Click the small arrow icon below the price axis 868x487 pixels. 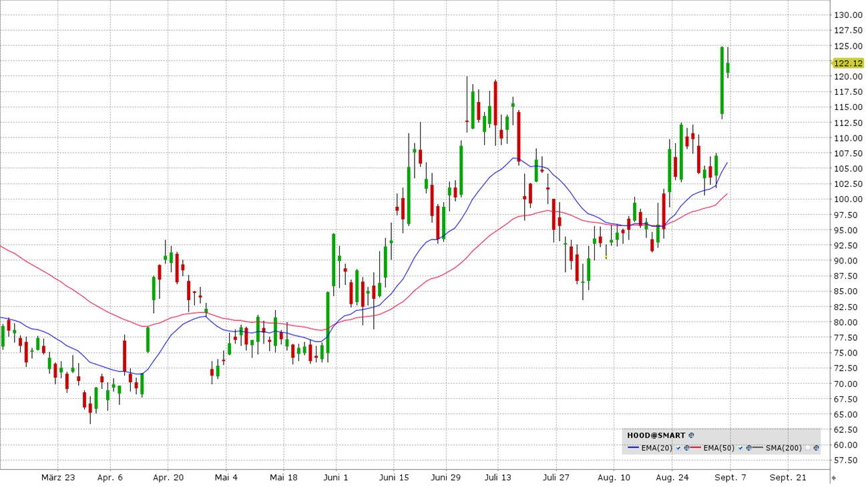click(x=833, y=478)
